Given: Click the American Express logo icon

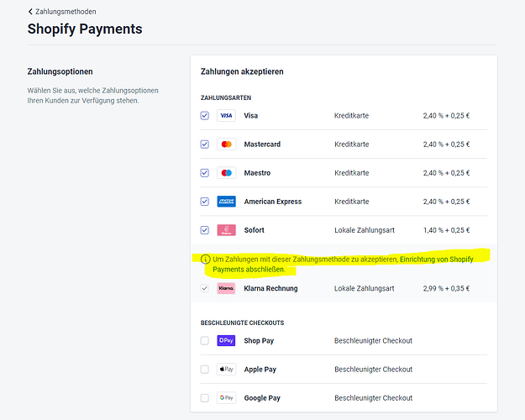Looking at the screenshot, I should point(226,202).
